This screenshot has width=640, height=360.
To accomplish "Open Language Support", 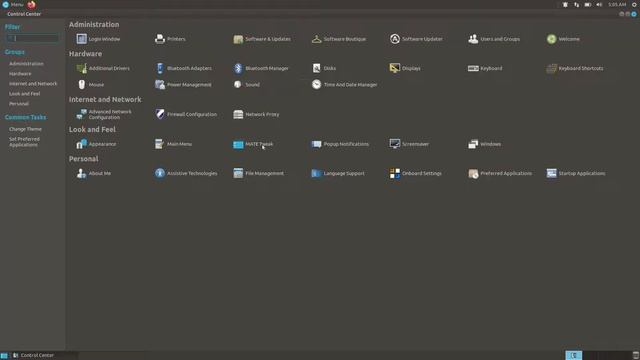I will 338,173.
